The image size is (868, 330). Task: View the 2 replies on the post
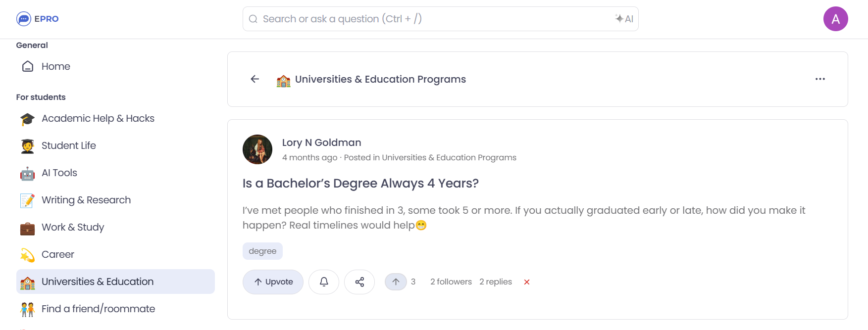click(x=496, y=282)
